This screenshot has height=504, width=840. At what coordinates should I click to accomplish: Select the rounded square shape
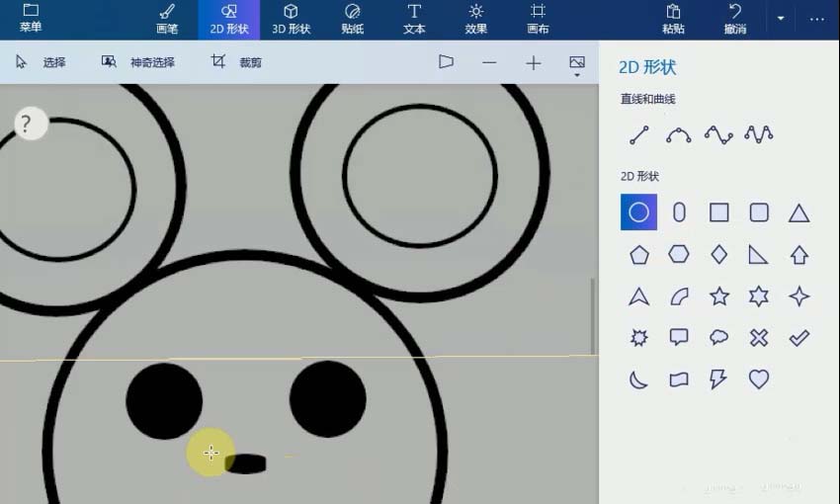pos(759,212)
